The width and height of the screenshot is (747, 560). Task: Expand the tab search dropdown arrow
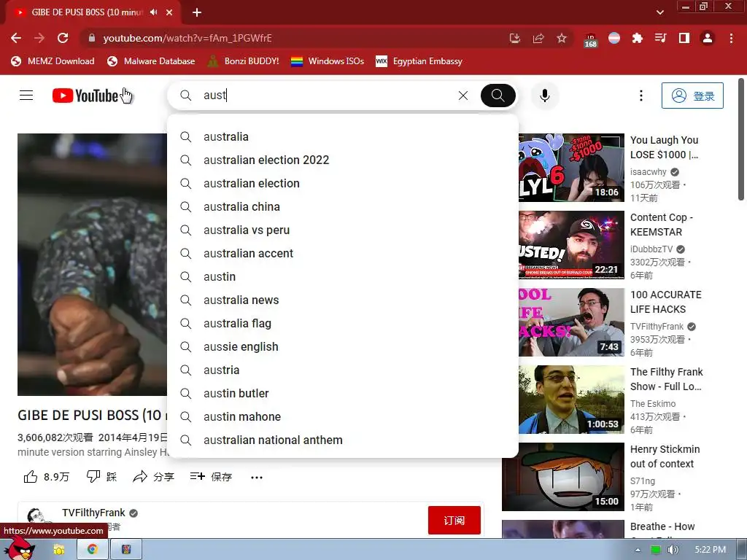659,12
